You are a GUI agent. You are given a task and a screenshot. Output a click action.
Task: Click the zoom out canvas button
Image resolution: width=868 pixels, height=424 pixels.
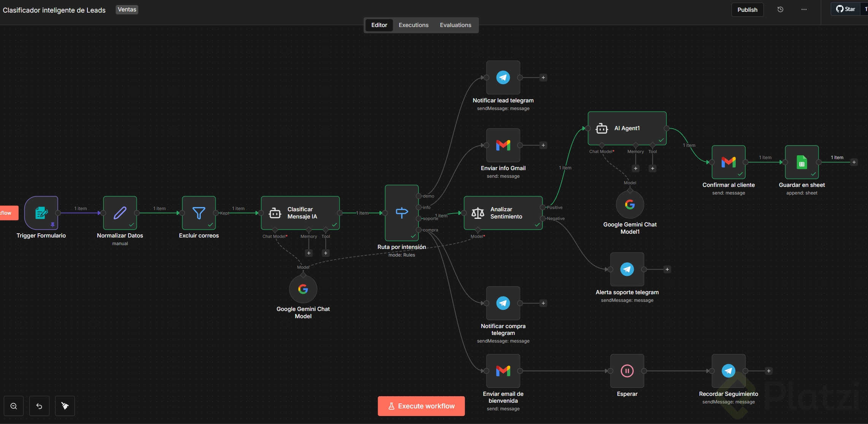(14, 406)
